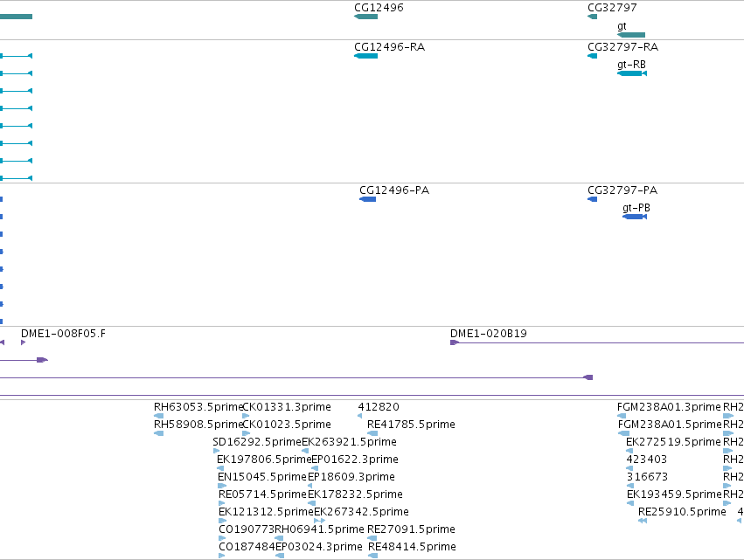Click the EP18609.3prime EST label
Viewport: 744px width, 560px height.
[x=351, y=477]
